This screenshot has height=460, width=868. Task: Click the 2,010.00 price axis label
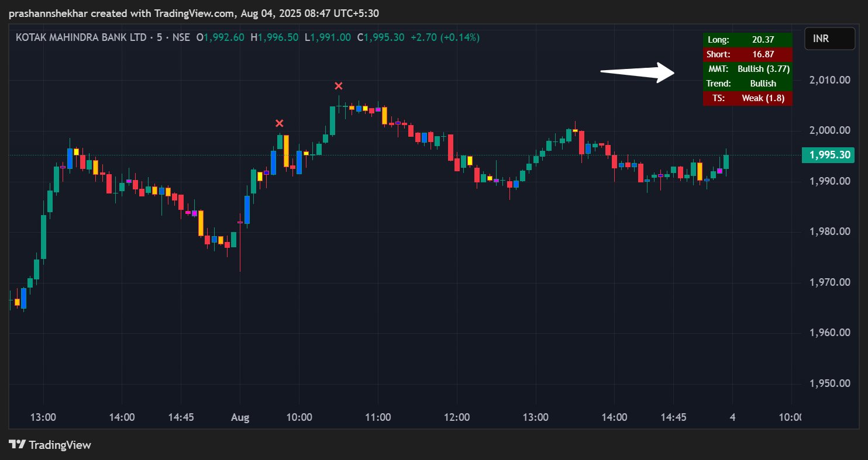(x=829, y=79)
